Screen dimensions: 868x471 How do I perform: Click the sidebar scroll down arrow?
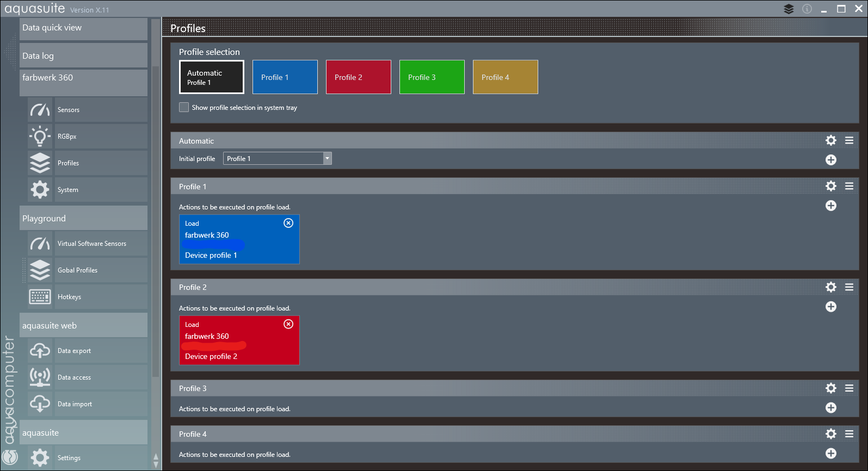click(x=156, y=465)
